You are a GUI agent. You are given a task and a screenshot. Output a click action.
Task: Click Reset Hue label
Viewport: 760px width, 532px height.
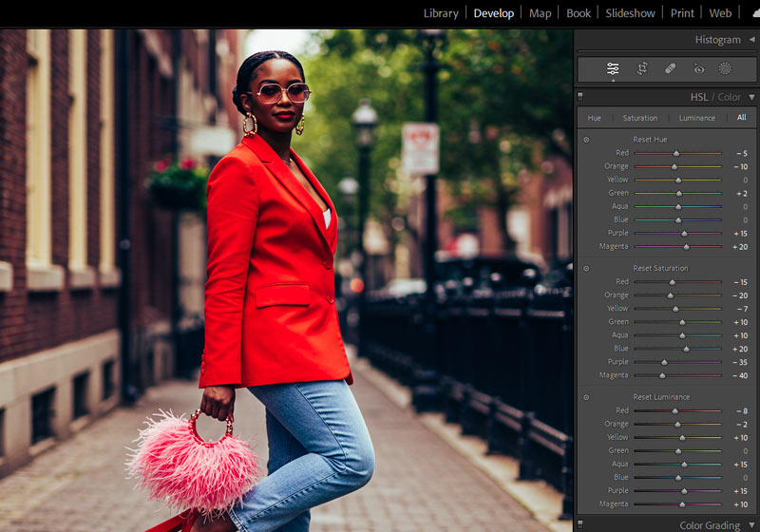tap(650, 140)
